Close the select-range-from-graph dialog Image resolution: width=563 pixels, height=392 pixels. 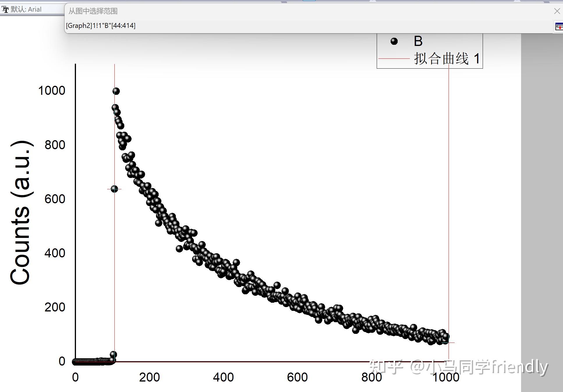557,11
